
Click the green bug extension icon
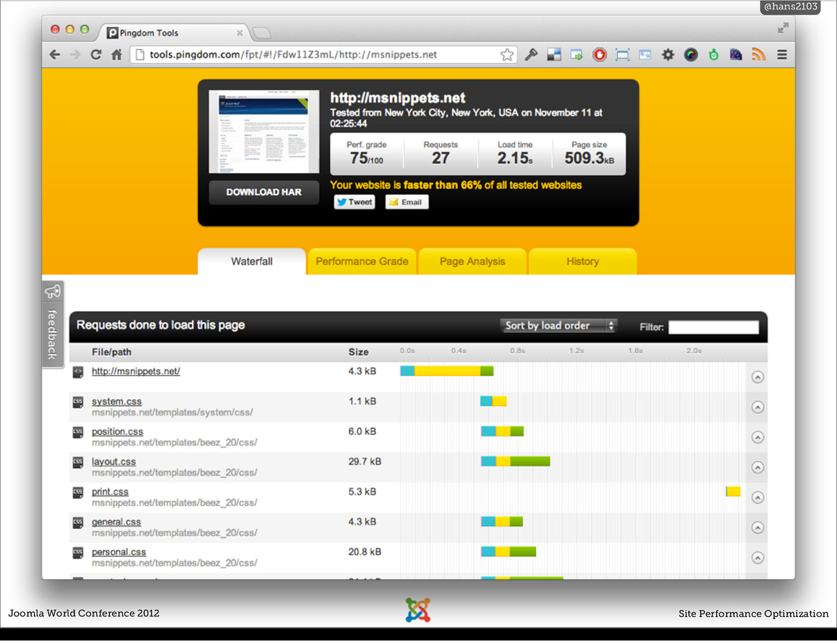click(x=714, y=54)
